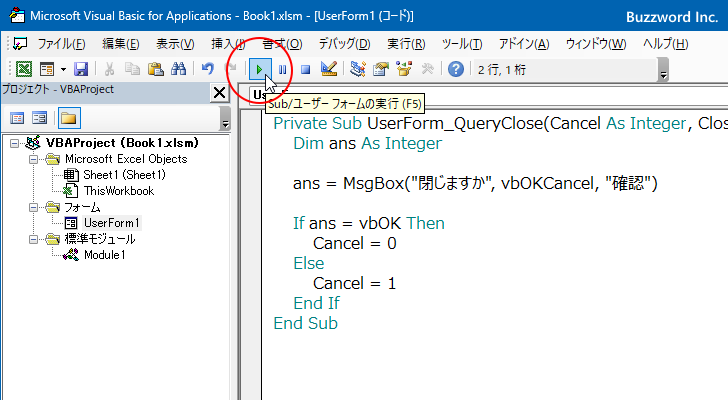
Task: Open the Object Browser icon
Action: coord(404,70)
